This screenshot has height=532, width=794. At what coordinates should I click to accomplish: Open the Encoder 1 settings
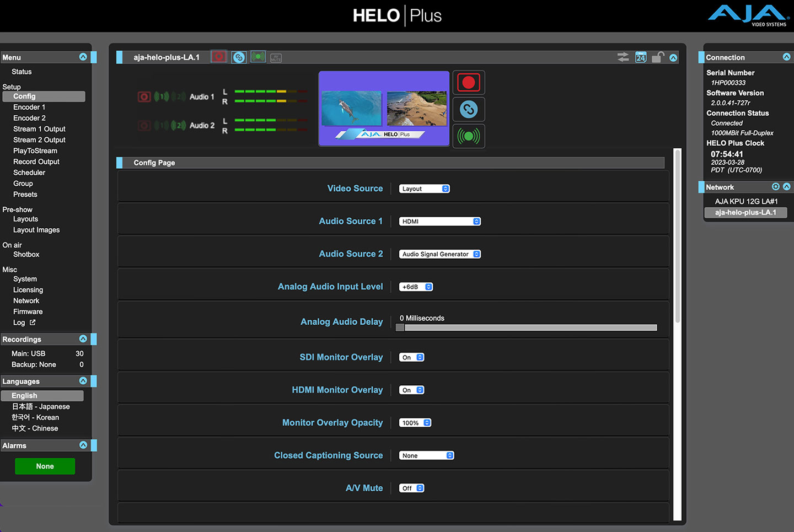[29, 107]
